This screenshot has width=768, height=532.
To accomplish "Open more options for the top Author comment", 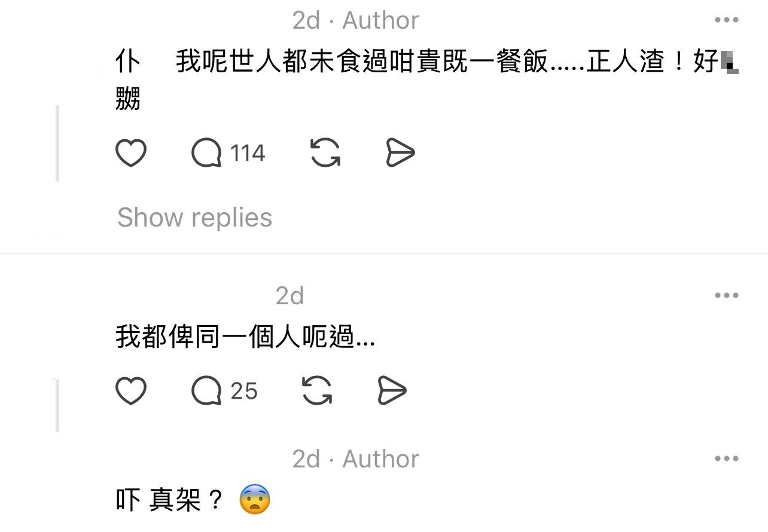I will click(726, 20).
